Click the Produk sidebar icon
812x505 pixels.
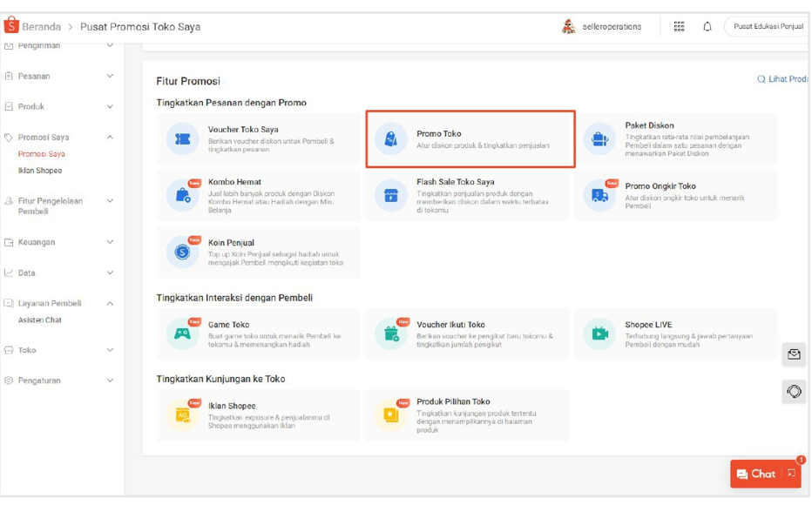click(9, 106)
